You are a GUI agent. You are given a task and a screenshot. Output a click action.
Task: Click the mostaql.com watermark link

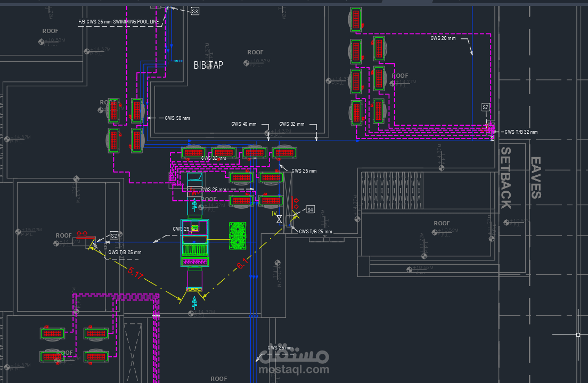click(294, 370)
